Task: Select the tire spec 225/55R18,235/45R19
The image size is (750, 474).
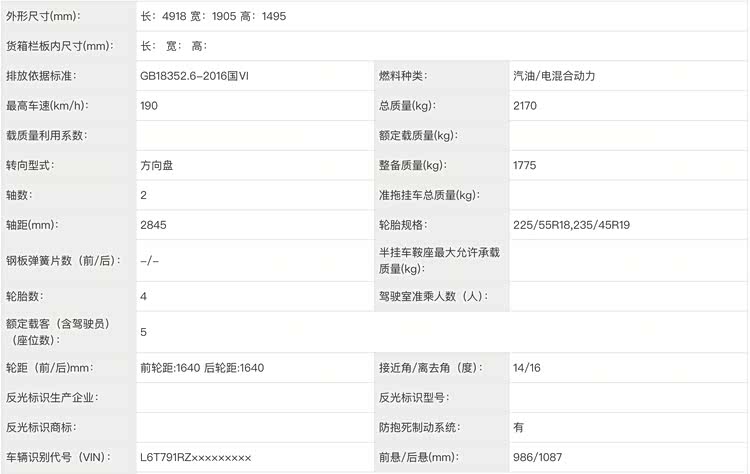Action: pos(571,225)
